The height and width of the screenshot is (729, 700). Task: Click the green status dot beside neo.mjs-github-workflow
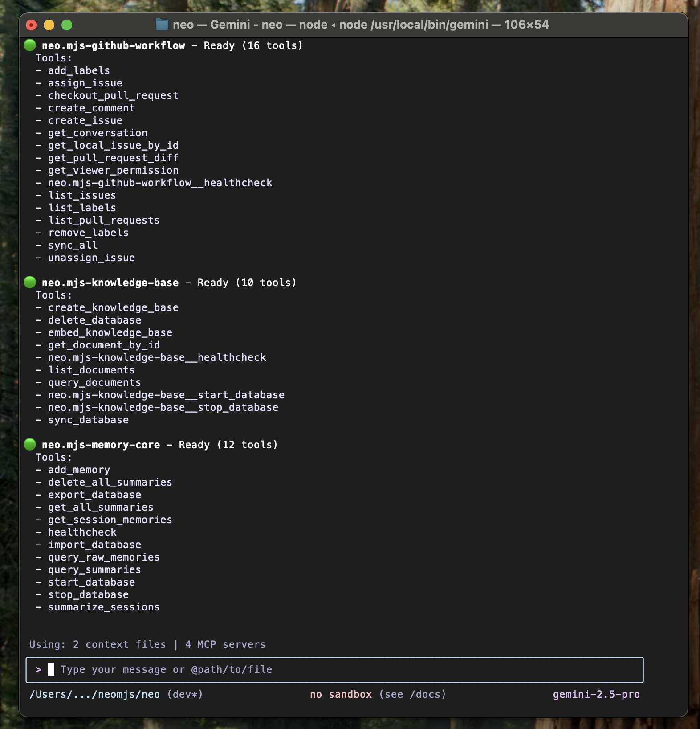click(30, 45)
